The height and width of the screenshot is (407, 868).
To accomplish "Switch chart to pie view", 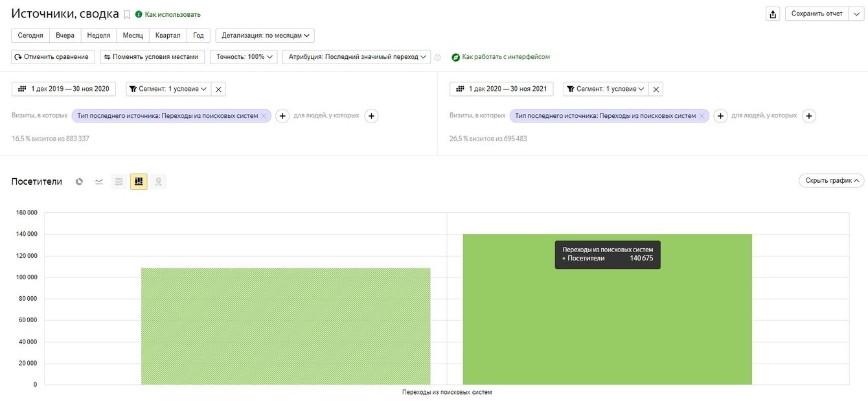I will [x=79, y=181].
